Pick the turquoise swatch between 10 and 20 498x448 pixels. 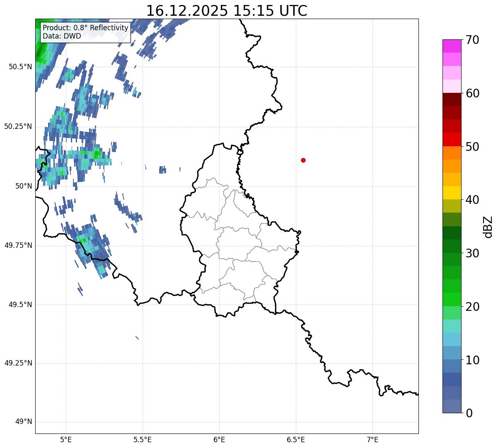452,326
